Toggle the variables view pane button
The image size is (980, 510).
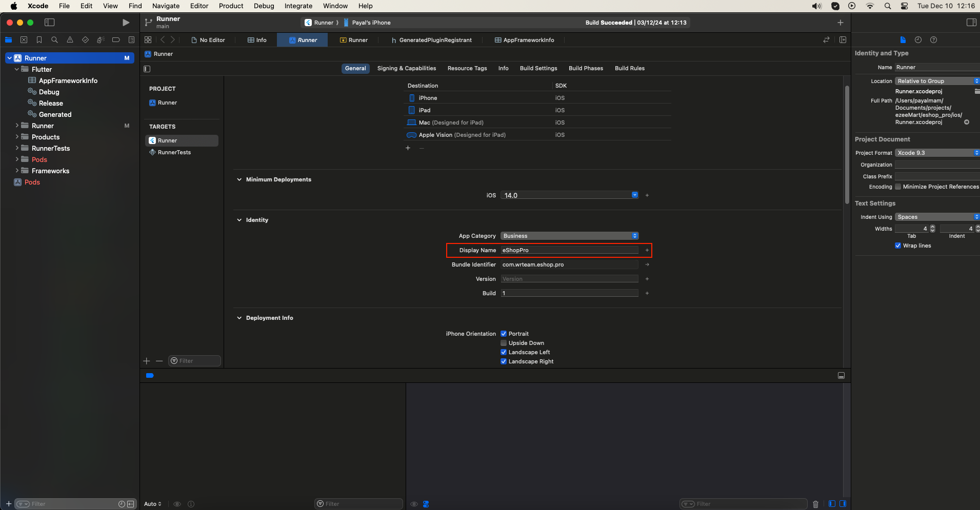(832, 504)
